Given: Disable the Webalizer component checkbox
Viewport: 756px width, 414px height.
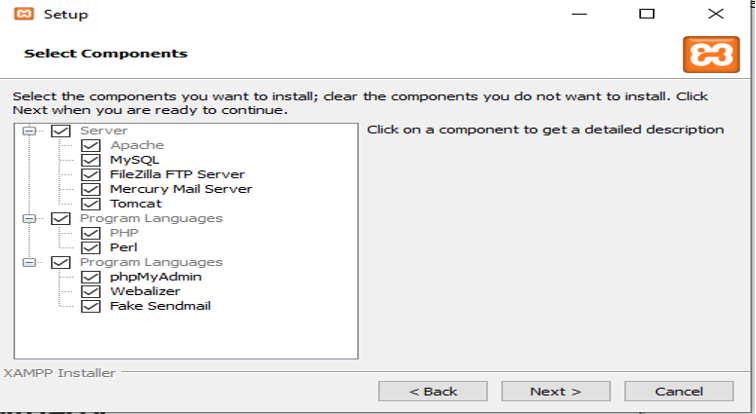Looking at the screenshot, I should [x=91, y=291].
